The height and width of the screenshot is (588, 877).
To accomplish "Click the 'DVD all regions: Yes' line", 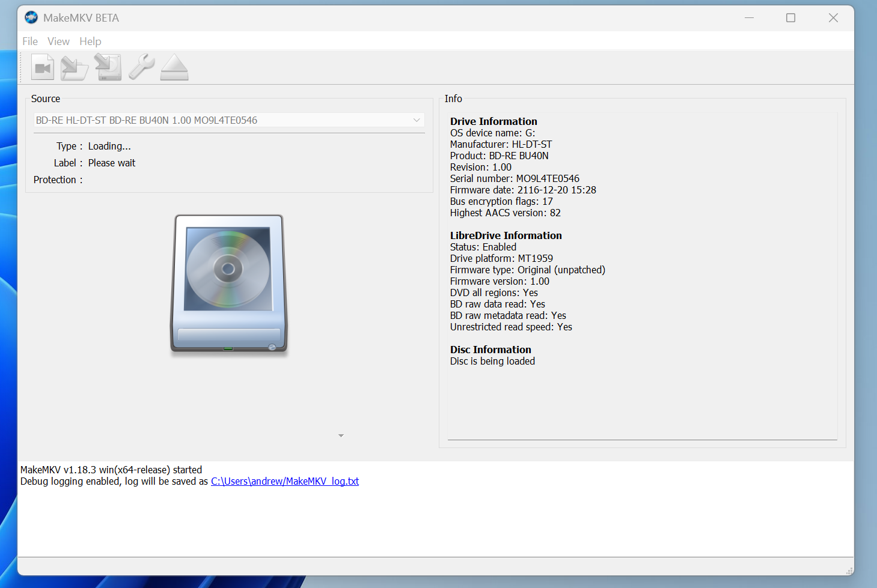I will [494, 292].
